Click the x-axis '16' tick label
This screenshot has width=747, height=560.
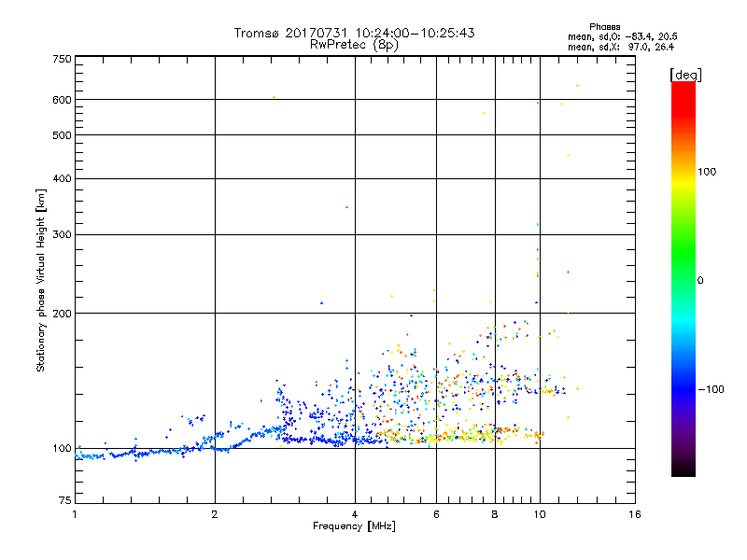[635, 514]
